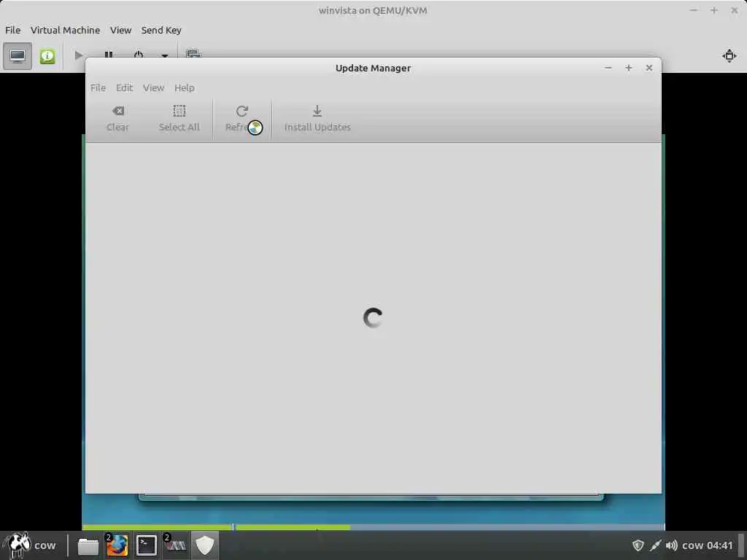Maximize the Update Manager window
The height and width of the screenshot is (560, 747).
(x=629, y=68)
